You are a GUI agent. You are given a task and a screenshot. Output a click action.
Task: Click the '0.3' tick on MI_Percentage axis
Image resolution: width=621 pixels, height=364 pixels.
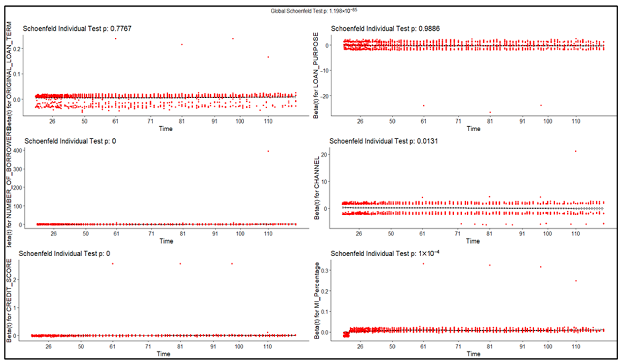coord(325,270)
